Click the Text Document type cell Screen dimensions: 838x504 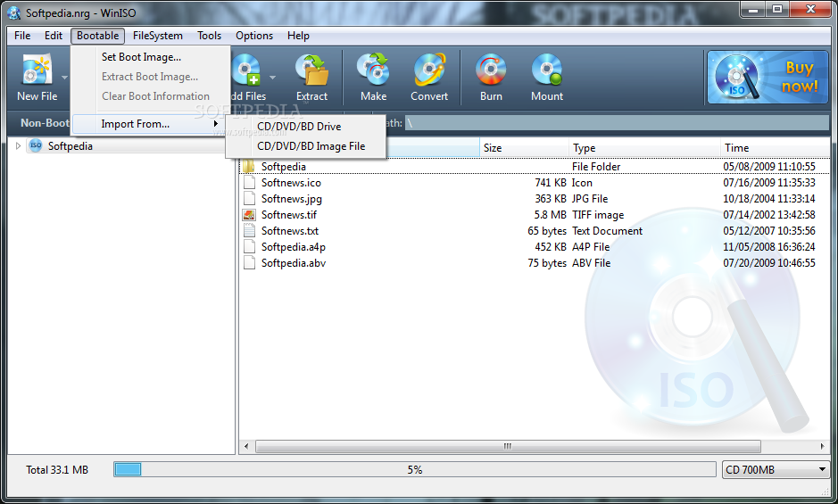[x=607, y=231]
